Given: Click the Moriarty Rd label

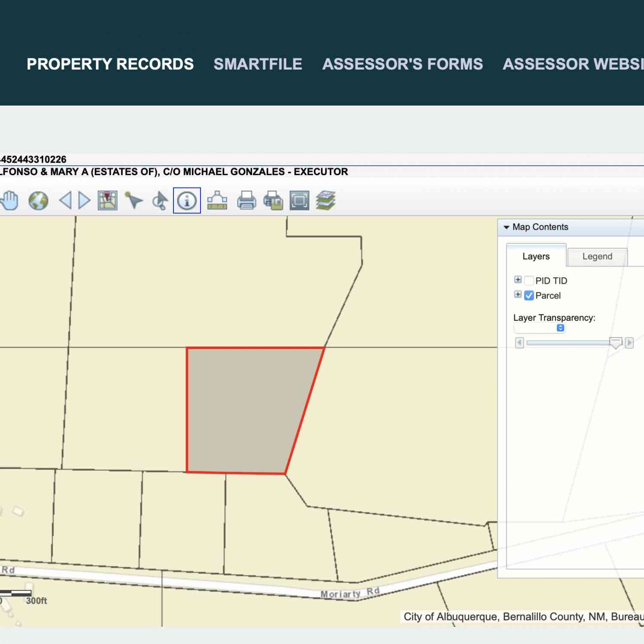Looking at the screenshot, I should pos(350,593).
